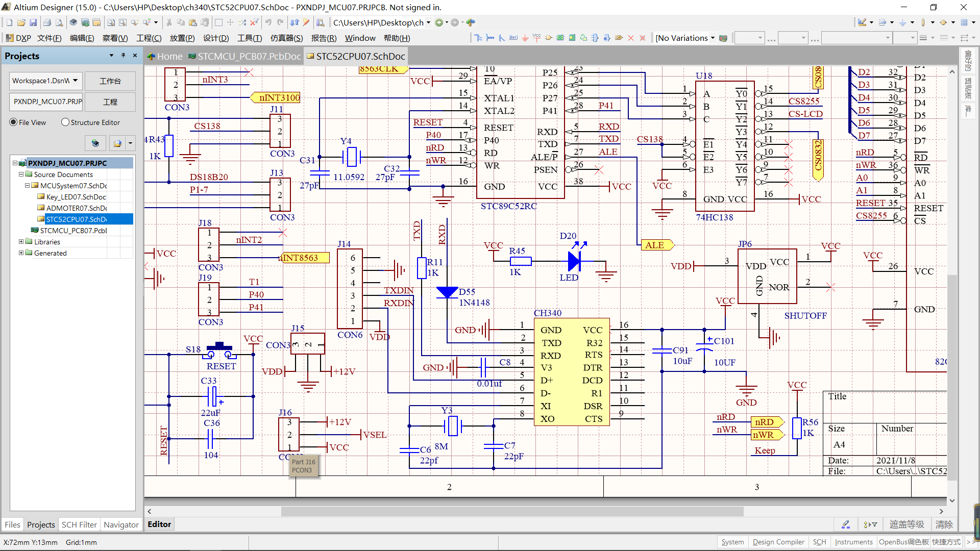Expand the Generated folder
This screenshot has width=980, height=551.
coord(21,253)
